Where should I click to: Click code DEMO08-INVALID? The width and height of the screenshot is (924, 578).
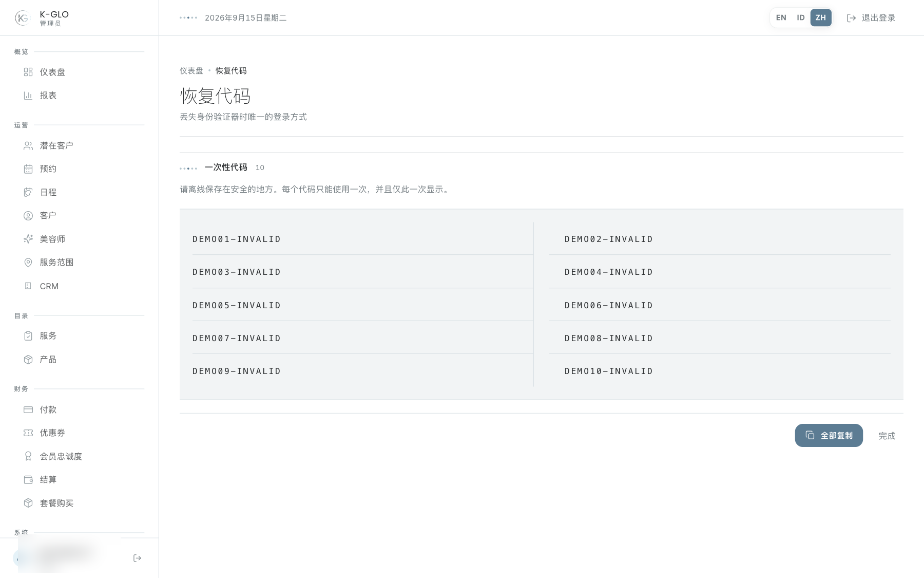click(x=609, y=338)
